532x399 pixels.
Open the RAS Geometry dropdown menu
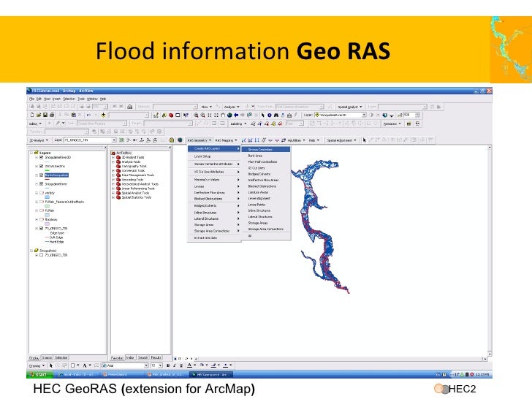click(199, 140)
